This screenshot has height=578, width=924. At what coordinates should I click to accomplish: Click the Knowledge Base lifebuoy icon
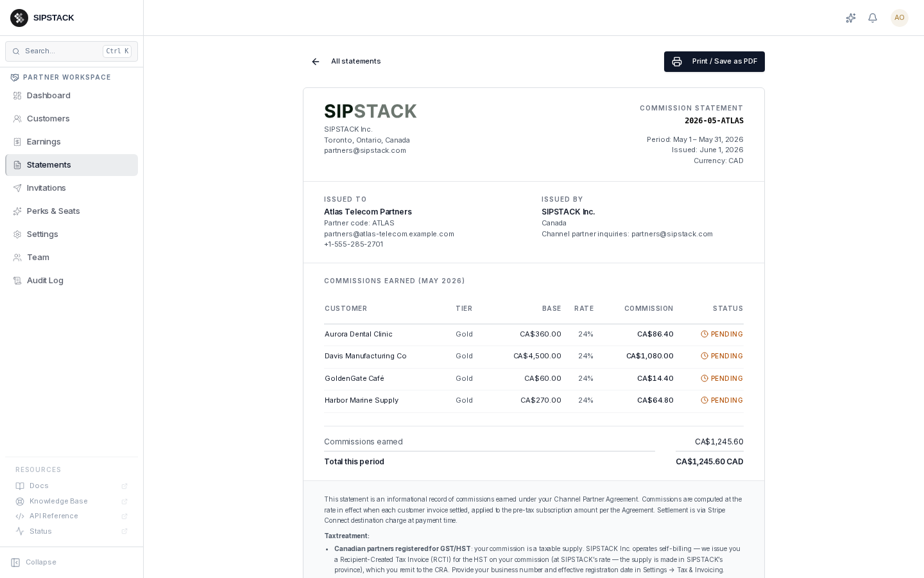20,502
